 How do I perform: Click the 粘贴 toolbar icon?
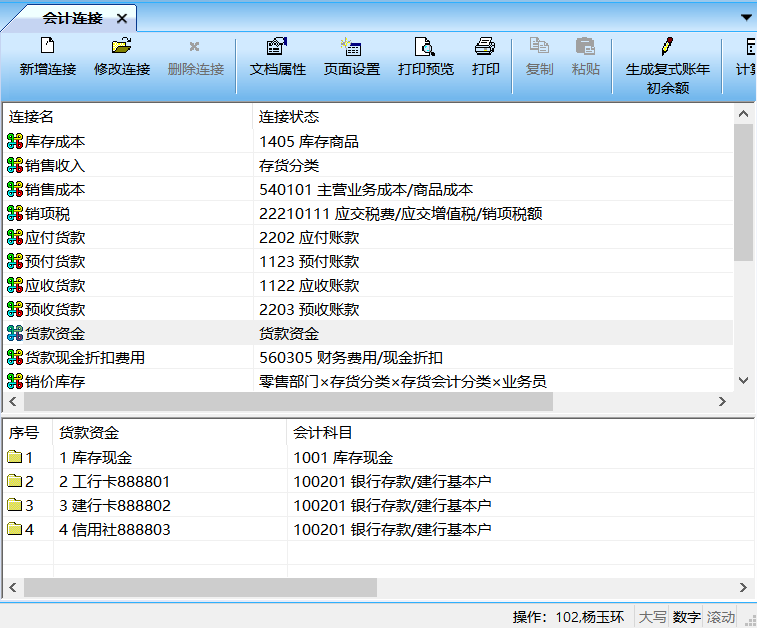(x=585, y=46)
